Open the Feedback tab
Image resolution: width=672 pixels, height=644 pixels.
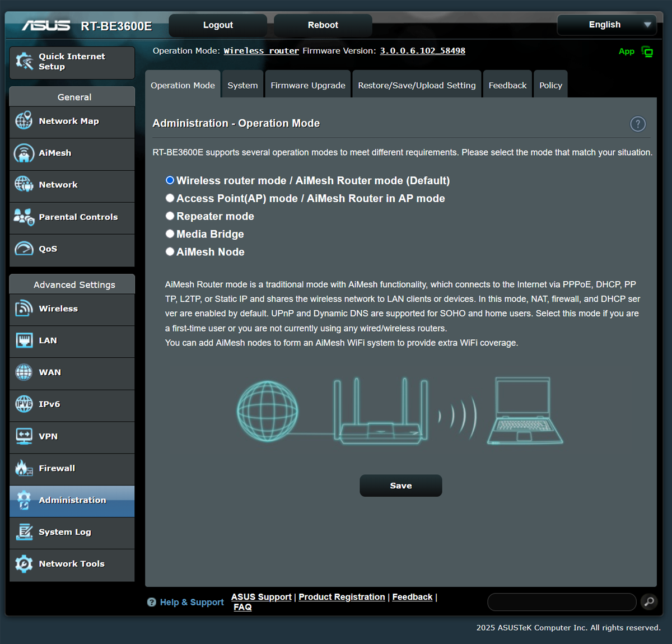[507, 85]
